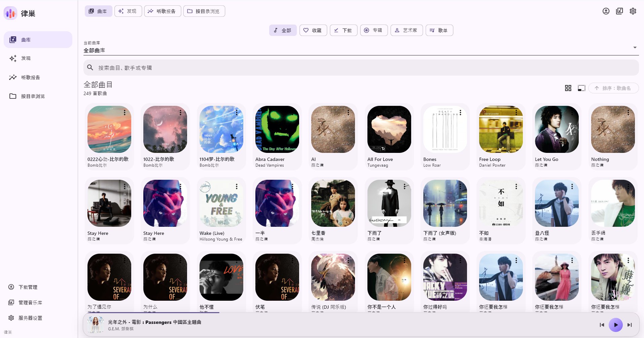
Task: Open the music library icon in top-right header
Action: 619,11
